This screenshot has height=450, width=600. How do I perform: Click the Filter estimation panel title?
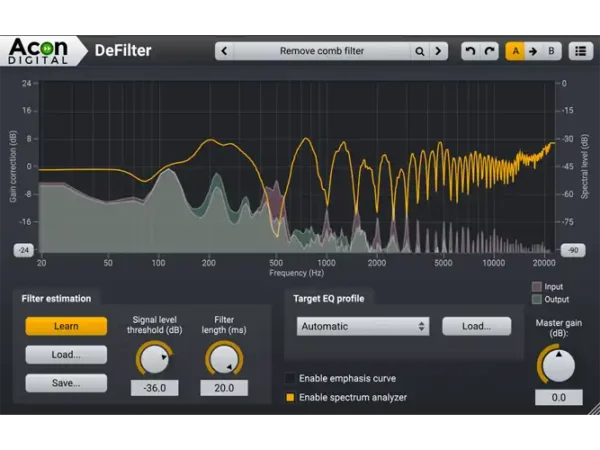pos(56,298)
